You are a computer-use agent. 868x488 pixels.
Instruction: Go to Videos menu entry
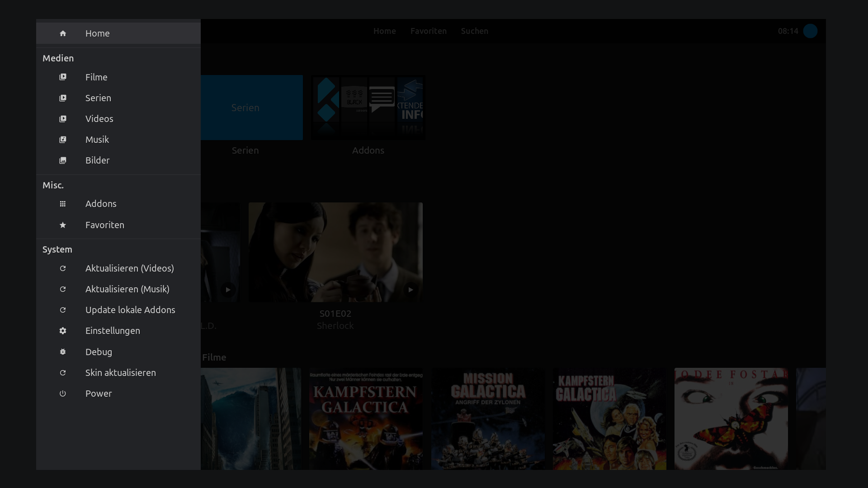pos(118,119)
